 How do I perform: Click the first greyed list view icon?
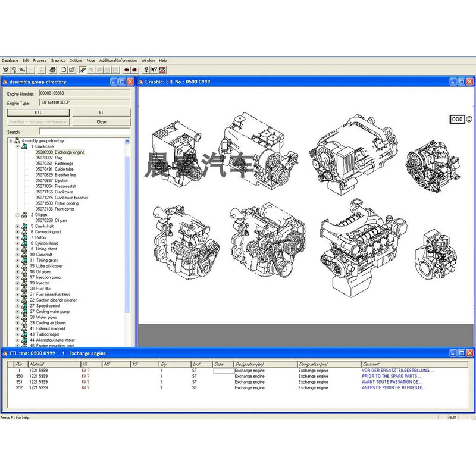(108, 70)
